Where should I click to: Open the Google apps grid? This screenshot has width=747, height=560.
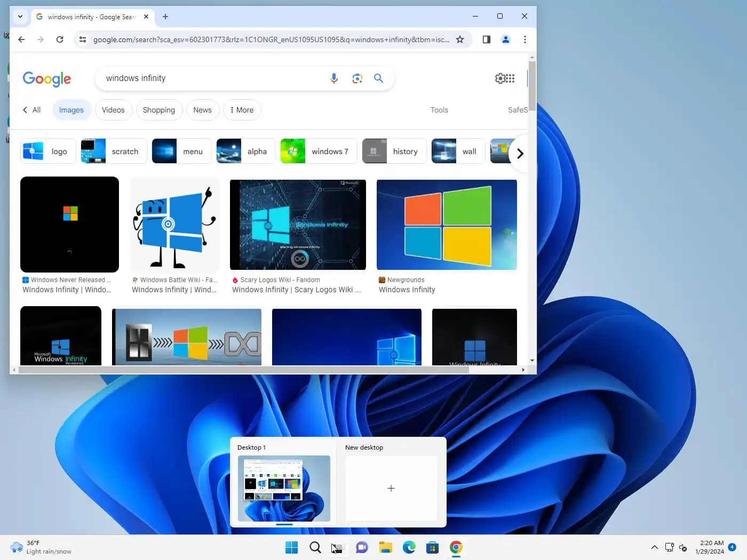(x=511, y=78)
